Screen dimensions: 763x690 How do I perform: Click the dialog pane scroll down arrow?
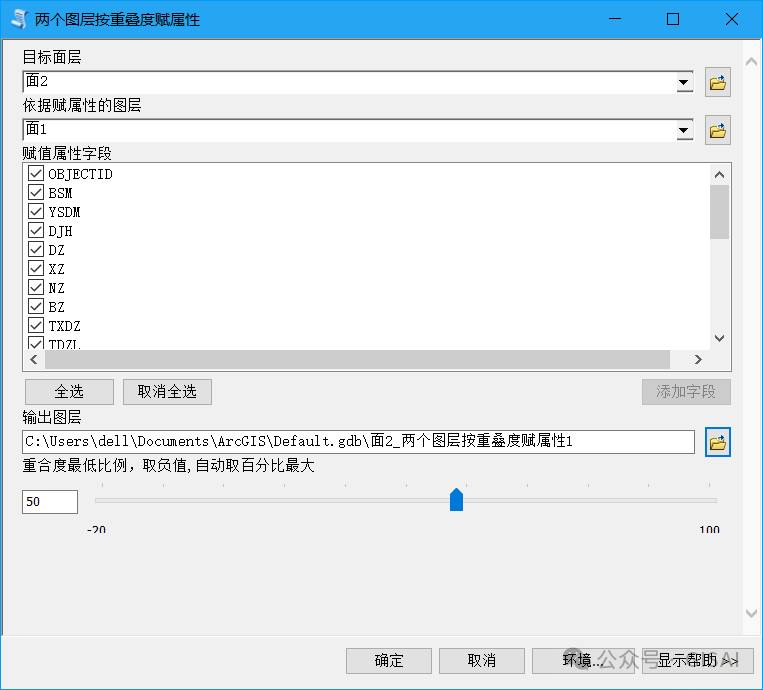[x=751, y=614]
